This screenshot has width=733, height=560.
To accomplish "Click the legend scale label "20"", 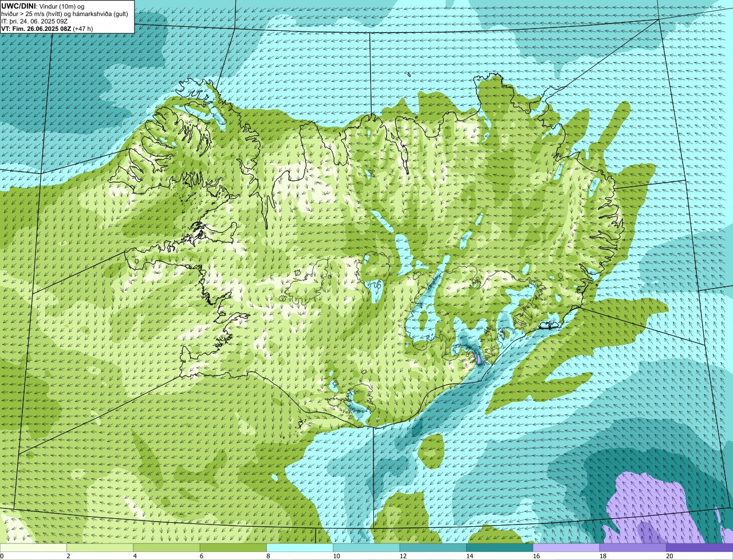I will (x=669, y=556).
